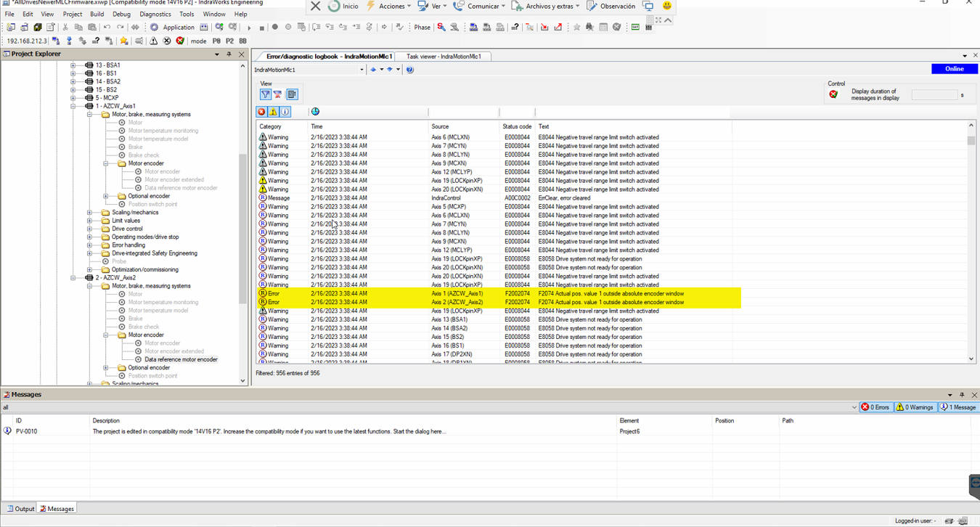Open the IndraMotionMlc1 device dropdown

tap(362, 70)
